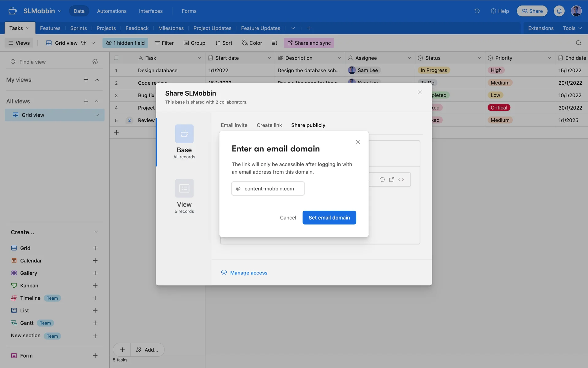This screenshot has height=368, width=588.
Task: Click the regenerate link icon
Action: click(x=382, y=179)
